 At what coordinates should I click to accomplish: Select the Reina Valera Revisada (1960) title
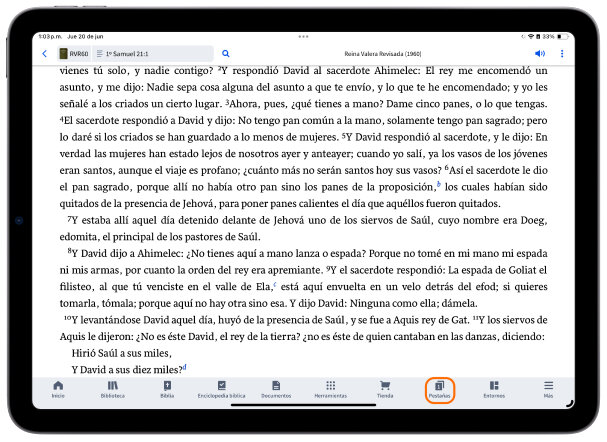382,54
